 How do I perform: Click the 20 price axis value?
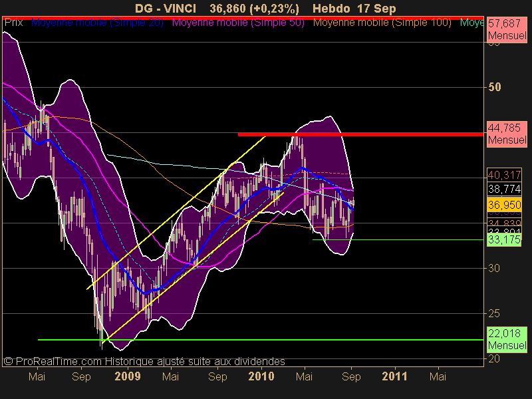(494, 358)
